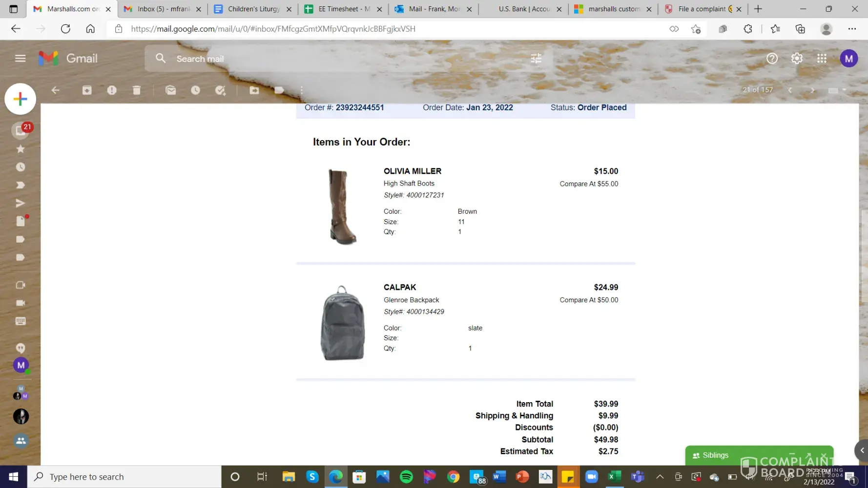Image resolution: width=868 pixels, height=488 pixels.
Task: Select order number 23923244551 text
Action: point(360,107)
